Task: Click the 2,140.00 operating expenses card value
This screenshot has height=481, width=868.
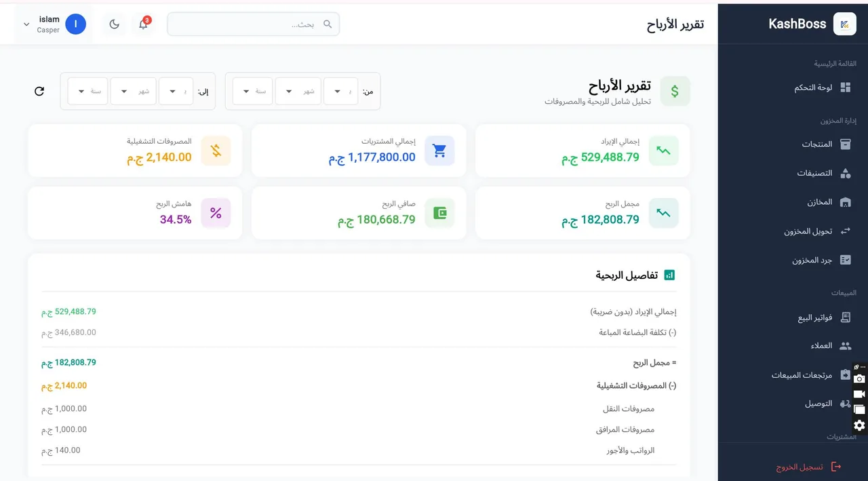Action: click(x=159, y=157)
